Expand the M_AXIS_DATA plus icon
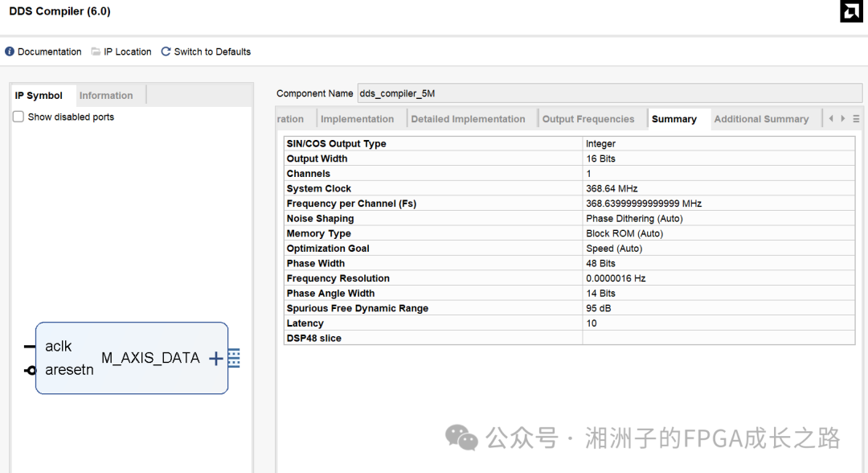Image resolution: width=868 pixels, height=473 pixels. tap(216, 359)
